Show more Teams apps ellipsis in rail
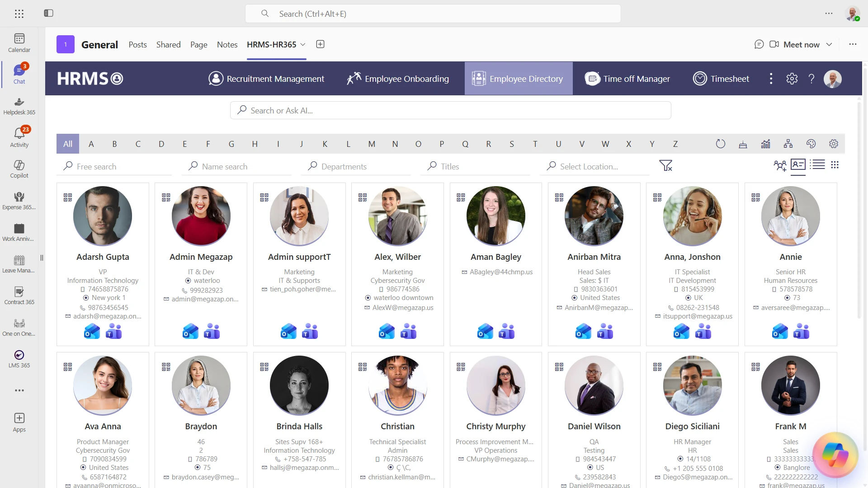 click(19, 390)
